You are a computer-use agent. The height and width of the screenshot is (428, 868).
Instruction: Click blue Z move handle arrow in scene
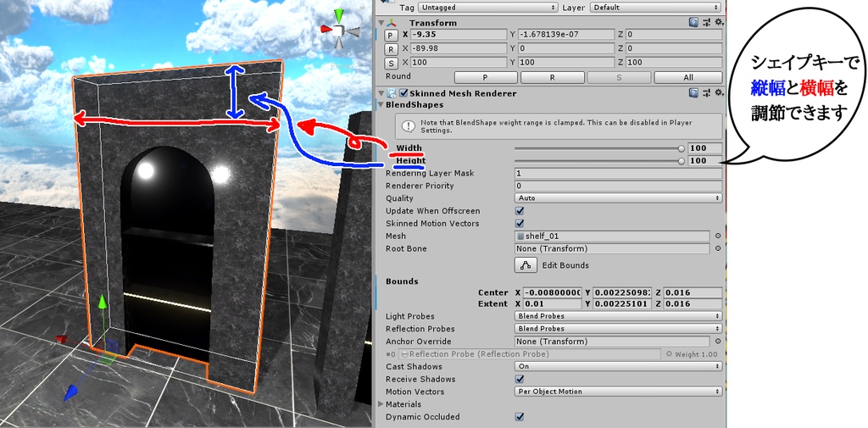[70, 392]
